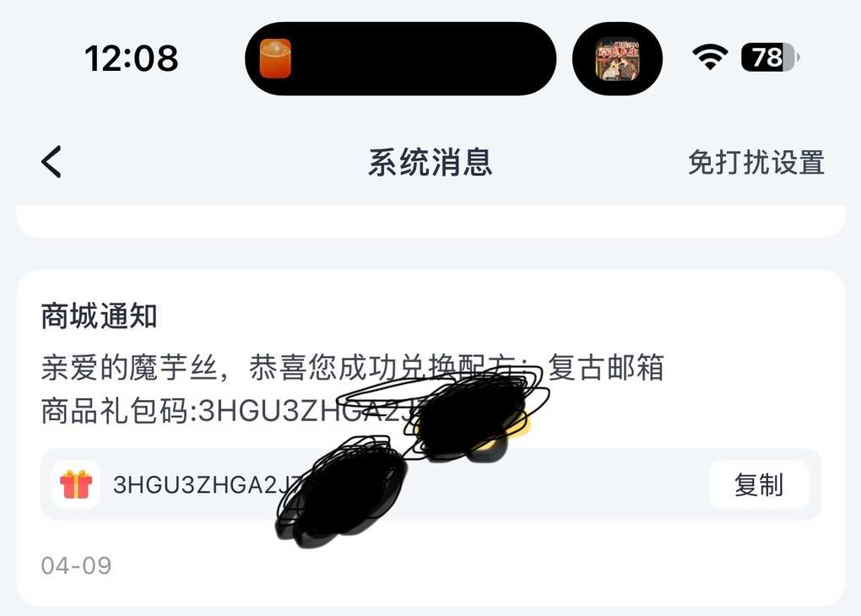Tap the 系统消息 page title

[430, 163]
